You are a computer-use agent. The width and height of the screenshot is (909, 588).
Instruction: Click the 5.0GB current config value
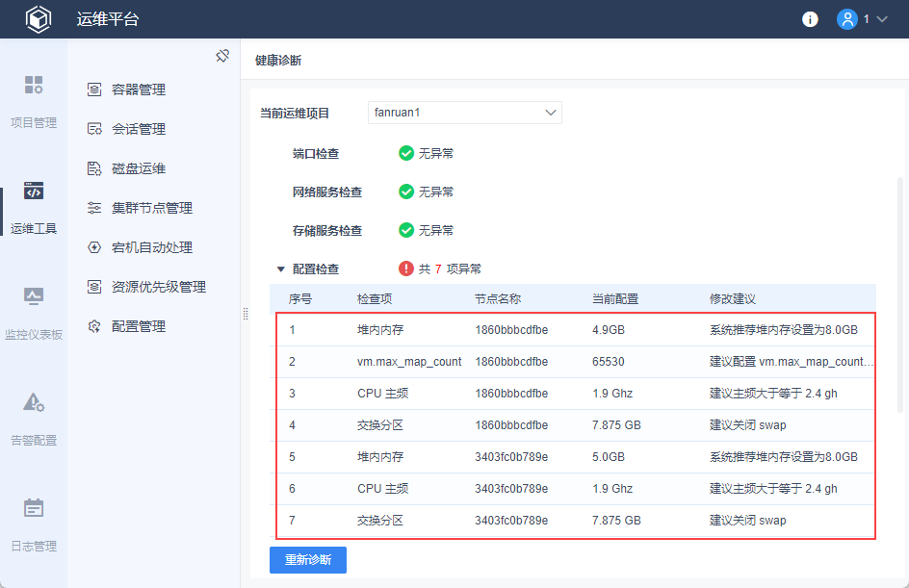pyautogui.click(x=609, y=456)
